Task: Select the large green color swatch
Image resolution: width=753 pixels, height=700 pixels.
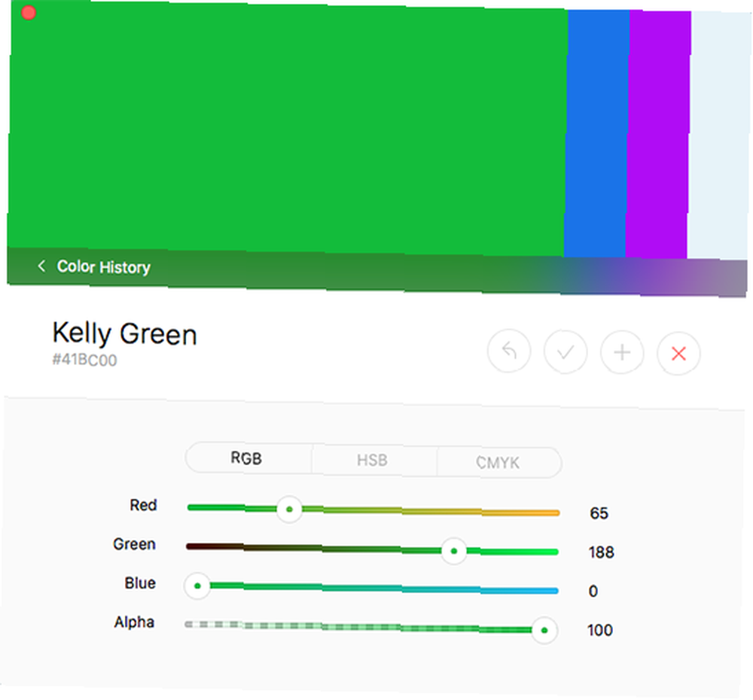Action: [x=287, y=129]
